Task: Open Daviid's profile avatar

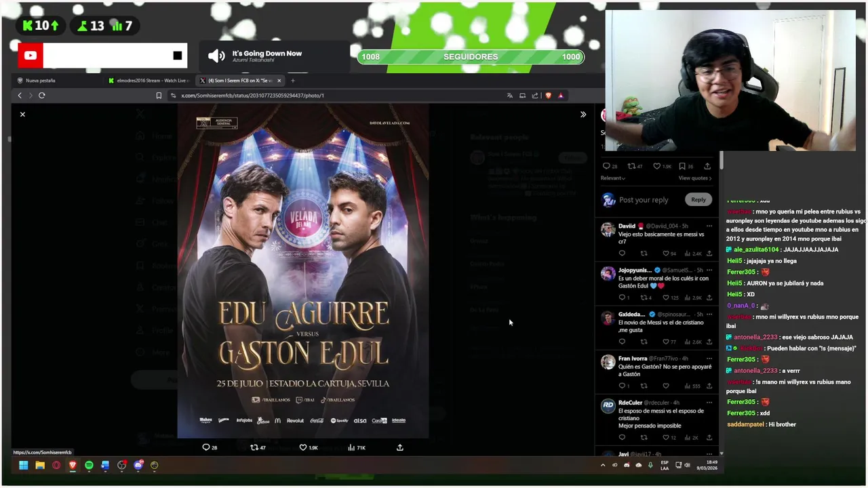Action: coord(608,230)
